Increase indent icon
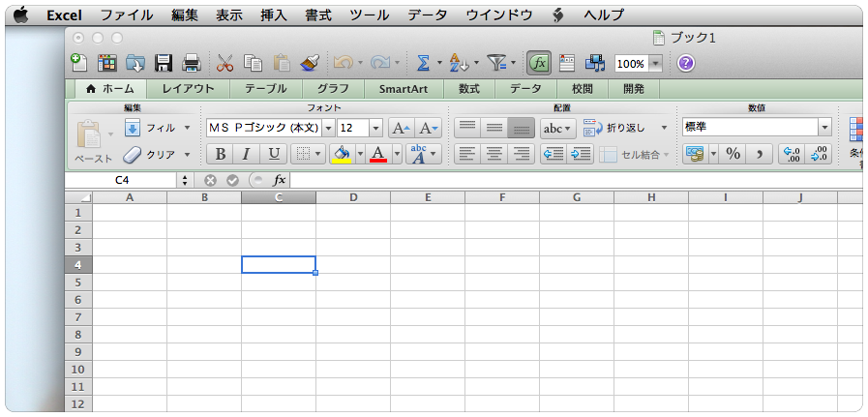The height and width of the screenshot is (417, 868). pyautogui.click(x=581, y=154)
